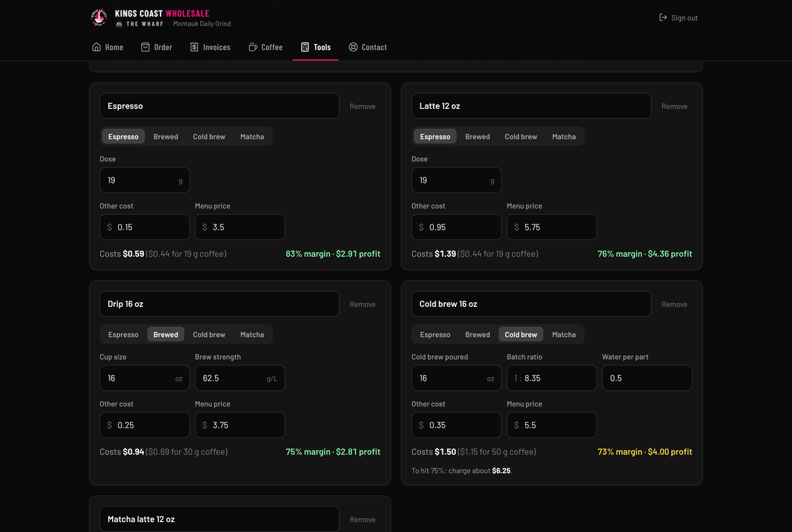Click the Kings Coast Wholesale title
The width and height of the screenshot is (792, 532).
pyautogui.click(x=162, y=13)
